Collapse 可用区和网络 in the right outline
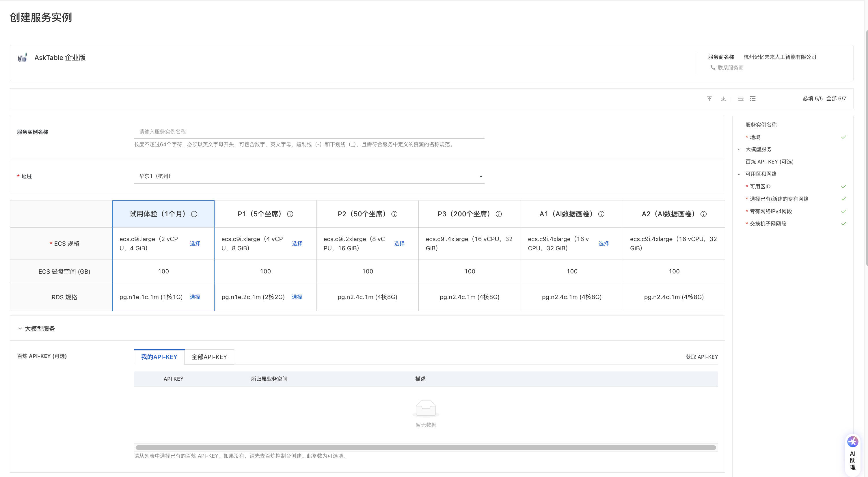This screenshot has height=477, width=868. (739, 174)
